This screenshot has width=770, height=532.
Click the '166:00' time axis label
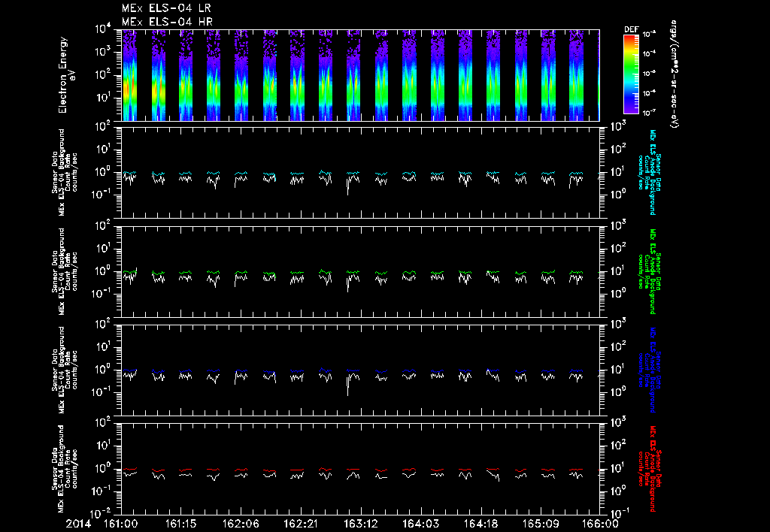coord(599,524)
